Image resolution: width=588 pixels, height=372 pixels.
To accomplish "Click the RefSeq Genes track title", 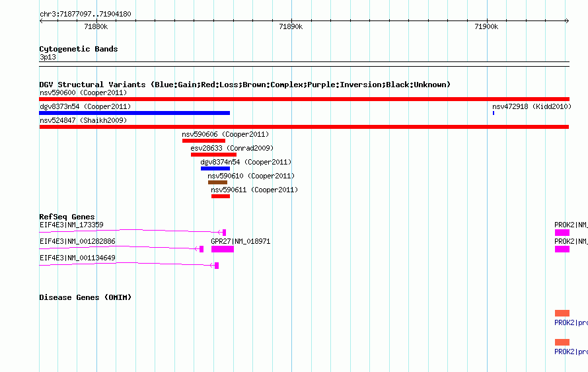I will pyautogui.click(x=67, y=217).
